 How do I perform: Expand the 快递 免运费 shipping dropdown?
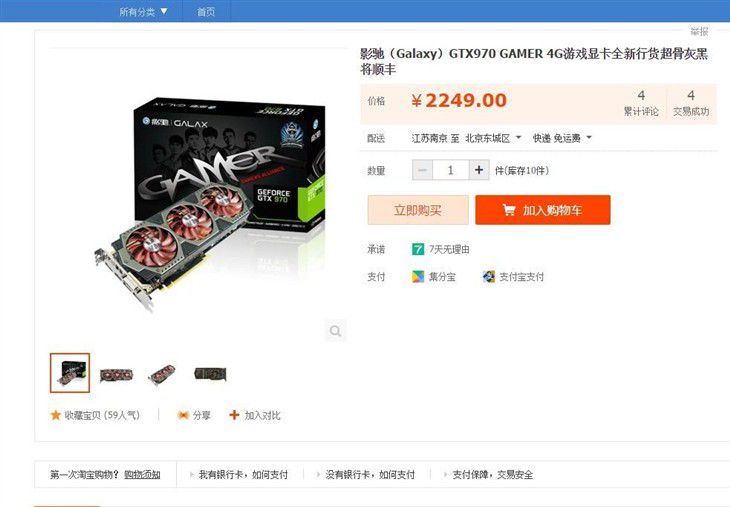coord(562,138)
